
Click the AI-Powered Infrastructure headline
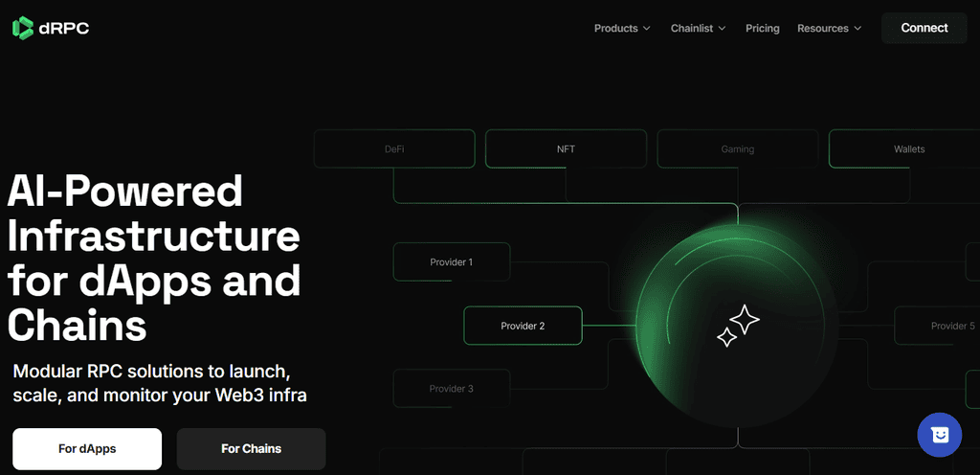[154, 257]
